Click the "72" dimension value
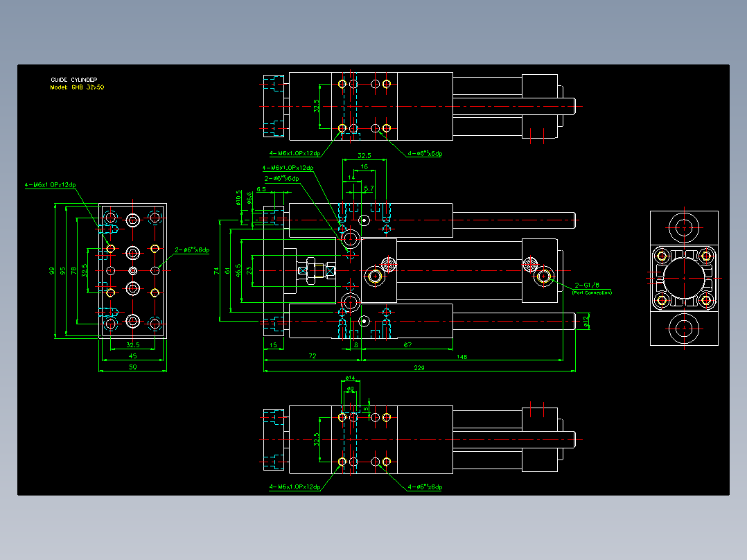This screenshot has height=560, width=747. pos(312,356)
